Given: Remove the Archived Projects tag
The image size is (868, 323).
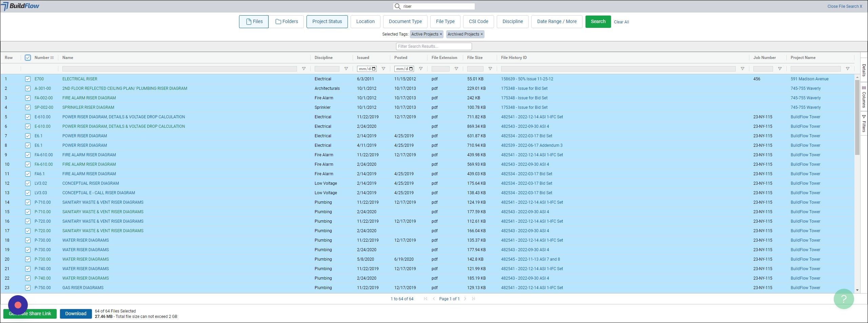Looking at the screenshot, I should click(x=481, y=34).
